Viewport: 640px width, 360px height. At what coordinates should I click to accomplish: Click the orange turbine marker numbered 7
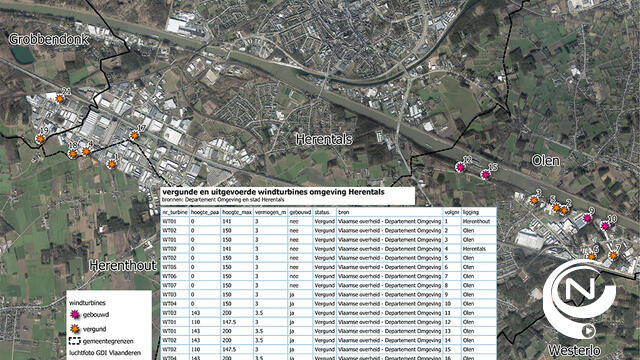613,256
